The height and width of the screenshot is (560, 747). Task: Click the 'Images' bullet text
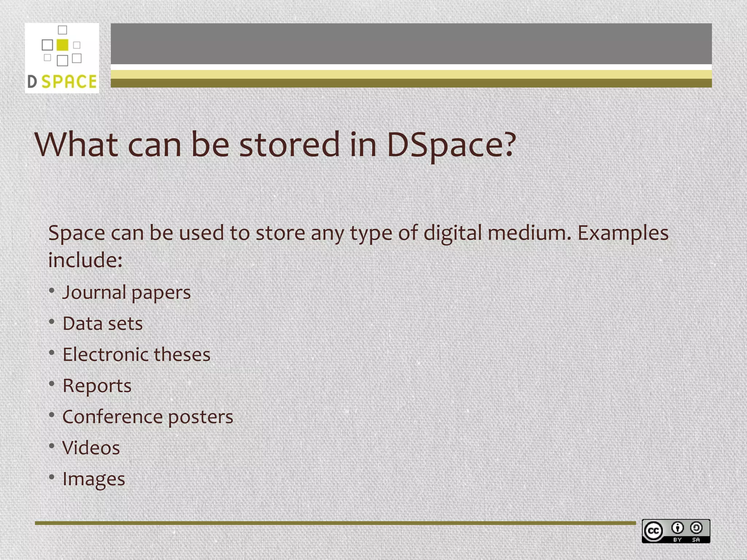(x=93, y=479)
